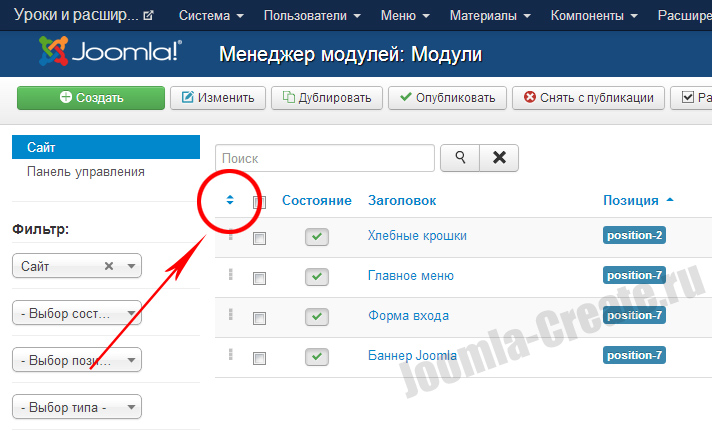
Task: Select the Баннер Joomla row checkbox
Action: click(260, 358)
